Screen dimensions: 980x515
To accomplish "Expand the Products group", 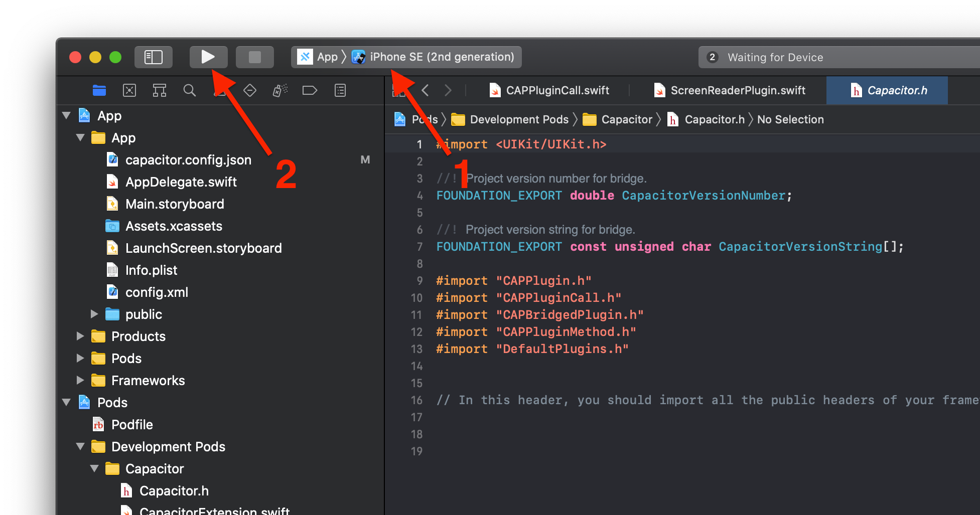I will (x=80, y=336).
